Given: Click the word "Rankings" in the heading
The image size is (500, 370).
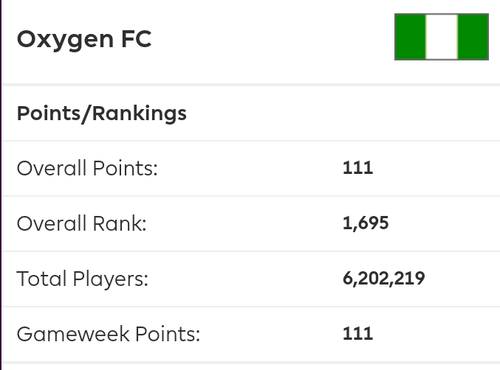Looking at the screenshot, I should coord(139,114).
